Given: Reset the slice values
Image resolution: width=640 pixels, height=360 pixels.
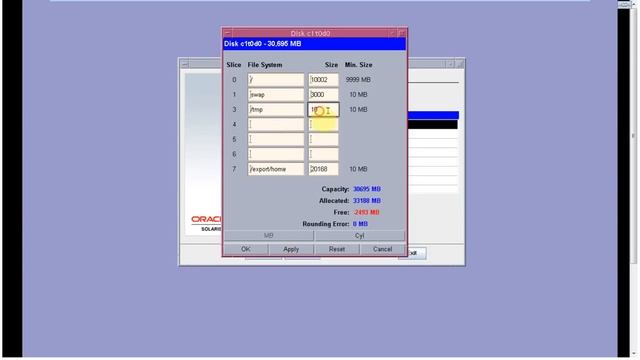Looking at the screenshot, I should [337, 249].
